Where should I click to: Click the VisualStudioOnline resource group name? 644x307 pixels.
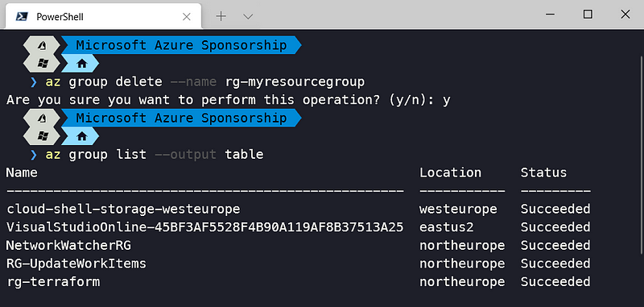coord(204,227)
